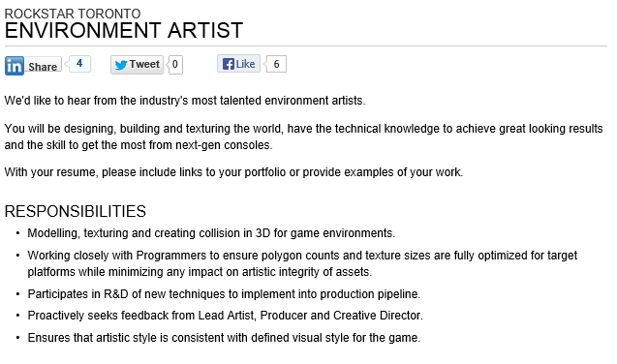Click the RESPONSIBILITIES section heading
The height and width of the screenshot is (364, 617).
click(x=76, y=211)
